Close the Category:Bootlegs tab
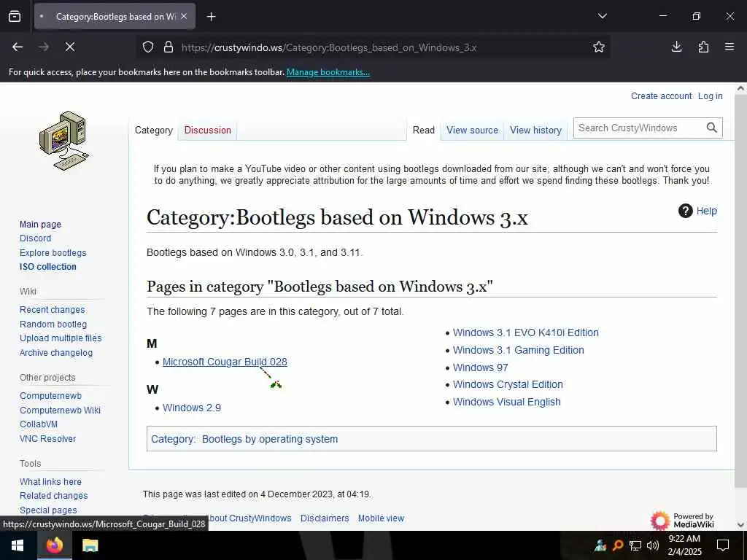This screenshot has height=560, width=747. click(x=184, y=16)
